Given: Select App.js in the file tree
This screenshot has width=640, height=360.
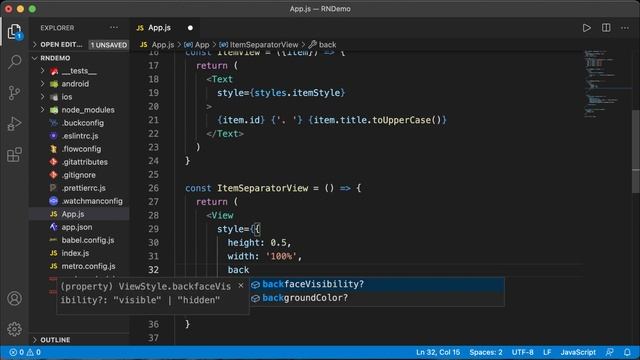Looking at the screenshot, I should click(79, 214).
